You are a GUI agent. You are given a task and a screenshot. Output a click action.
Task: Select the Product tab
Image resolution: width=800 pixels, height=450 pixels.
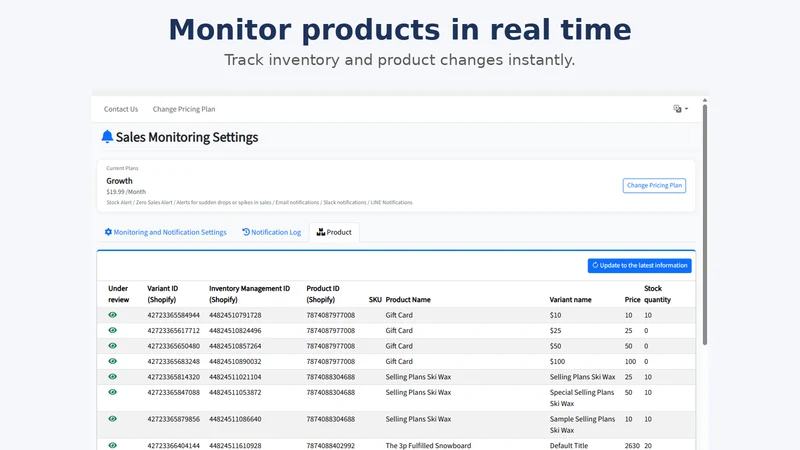coord(334,232)
